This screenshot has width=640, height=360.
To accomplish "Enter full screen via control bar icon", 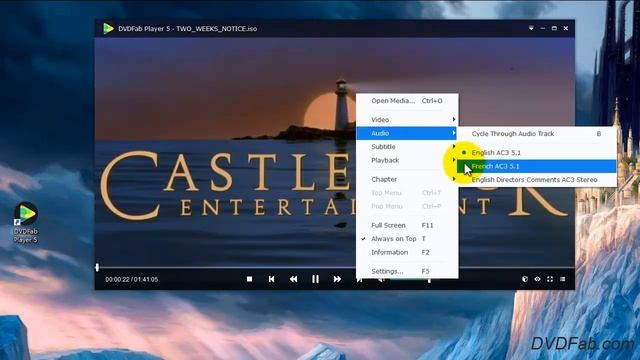I will click(x=550, y=279).
